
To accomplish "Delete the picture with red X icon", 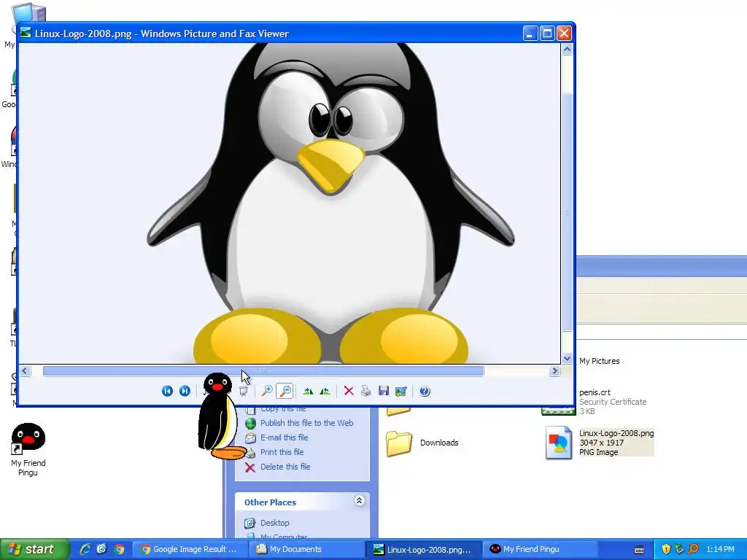I will click(349, 391).
